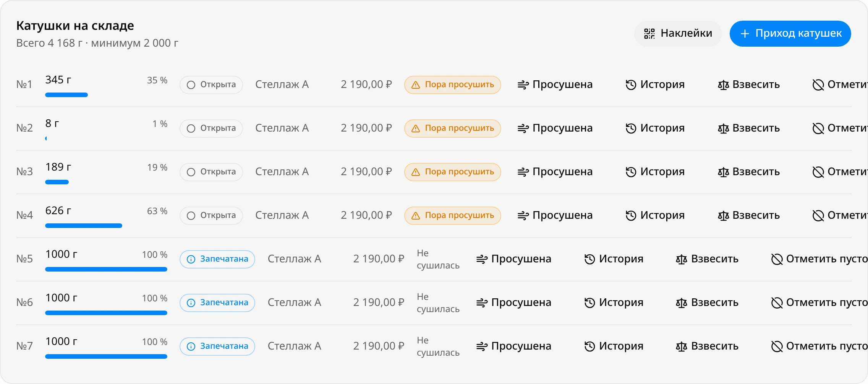Click the plus icon on Приход катушек
Viewport: 868px width, 384px height.
click(x=745, y=34)
